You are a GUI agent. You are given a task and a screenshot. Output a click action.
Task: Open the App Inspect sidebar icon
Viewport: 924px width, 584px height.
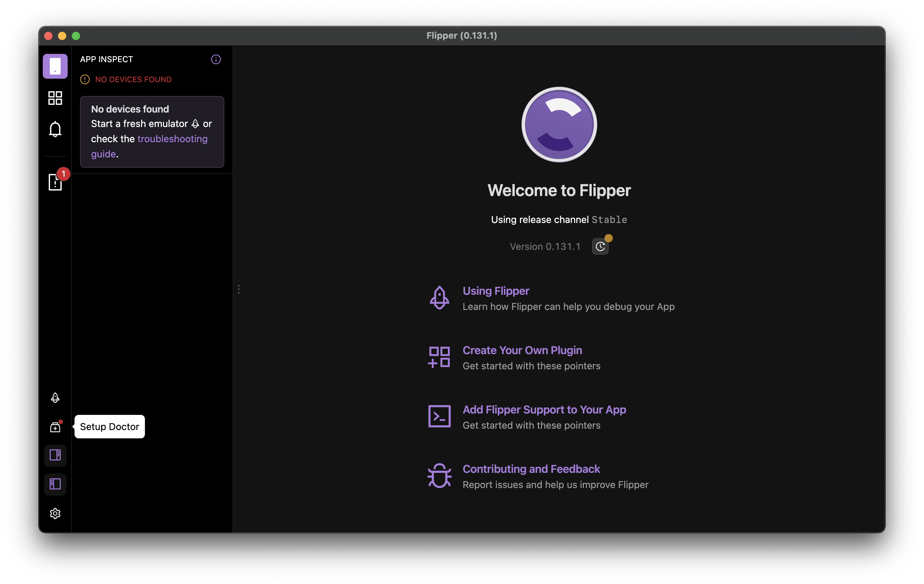[55, 66]
